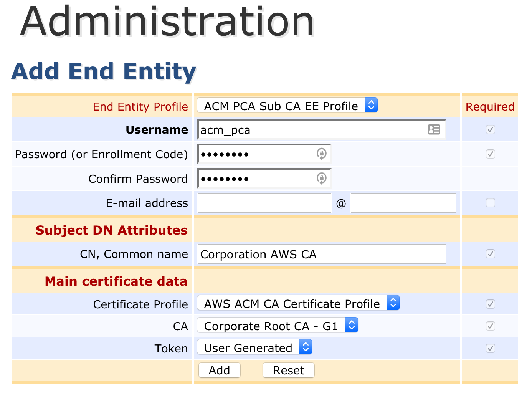Viewport: 532px width, 397px height.
Task: Click the CN, Common name required checkbox
Action: [x=490, y=254]
